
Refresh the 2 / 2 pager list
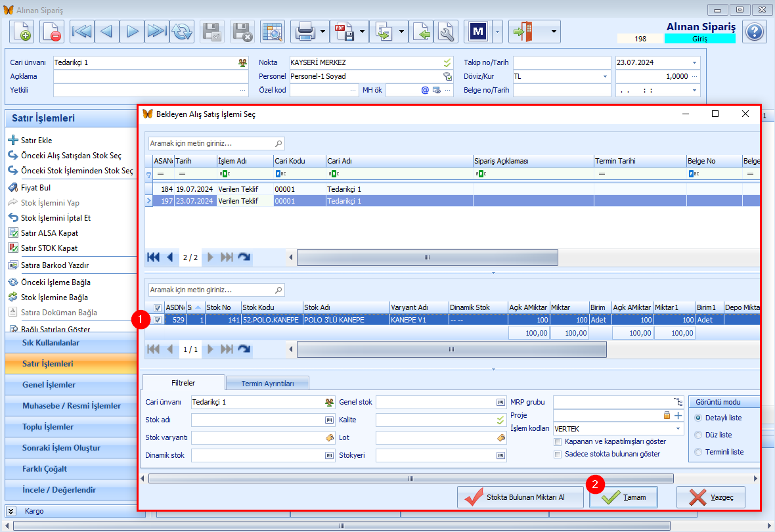tap(244, 257)
